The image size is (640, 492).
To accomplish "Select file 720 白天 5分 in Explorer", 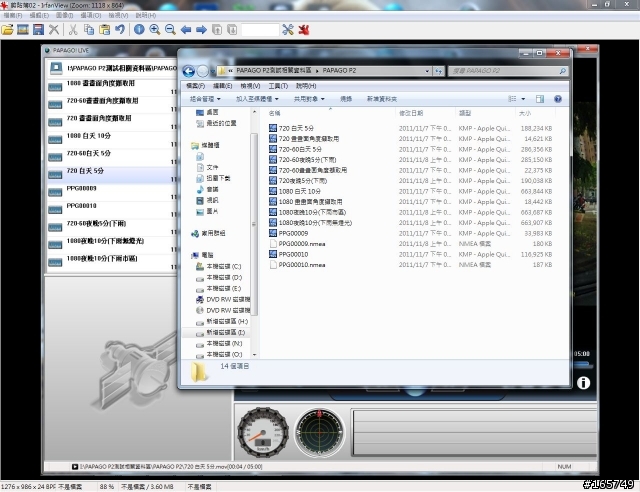I will click(x=296, y=128).
